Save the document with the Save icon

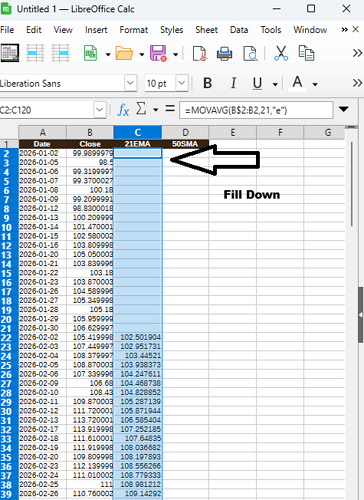(158, 53)
